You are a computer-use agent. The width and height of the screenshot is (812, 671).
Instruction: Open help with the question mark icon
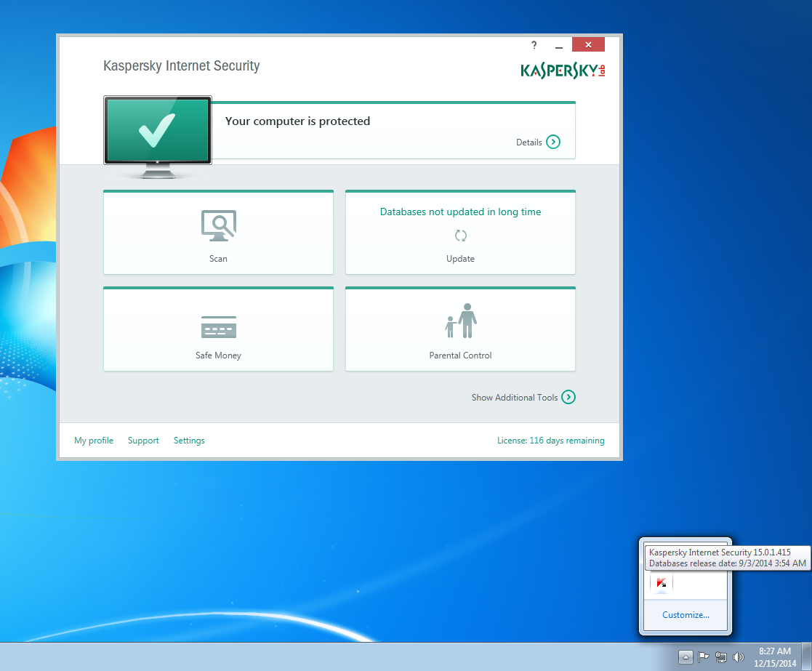pyautogui.click(x=534, y=45)
